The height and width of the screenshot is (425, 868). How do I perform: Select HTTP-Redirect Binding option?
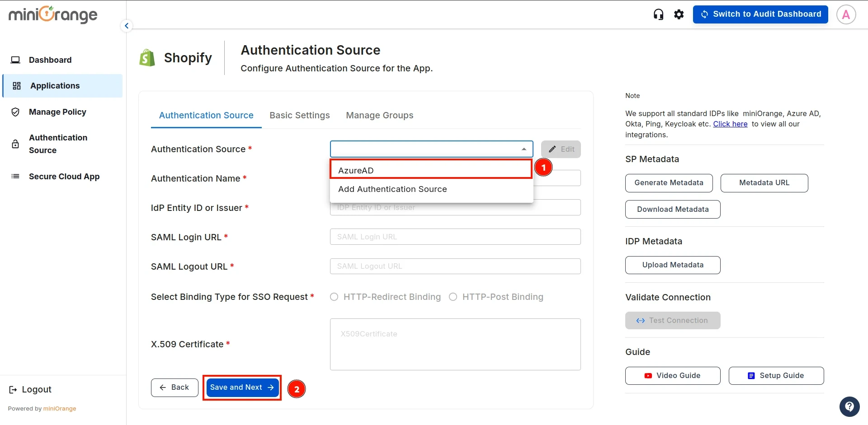334,297
